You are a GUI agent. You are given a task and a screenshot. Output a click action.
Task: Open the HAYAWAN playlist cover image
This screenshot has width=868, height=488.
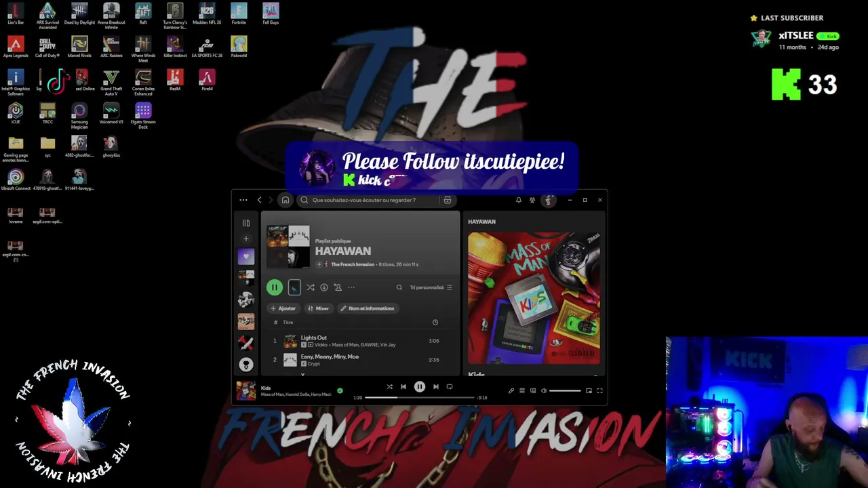[x=288, y=247]
